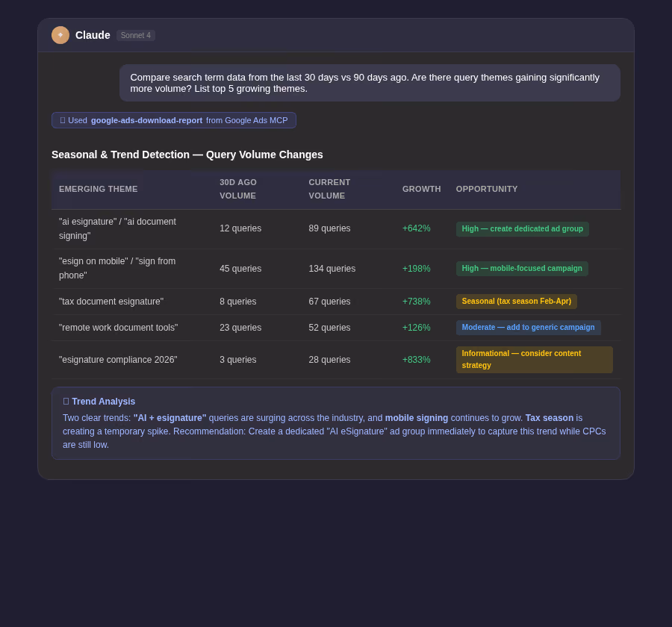Click the Sonnet 4 model badge
This screenshot has height=627, width=672.
pyautogui.click(x=135, y=36)
